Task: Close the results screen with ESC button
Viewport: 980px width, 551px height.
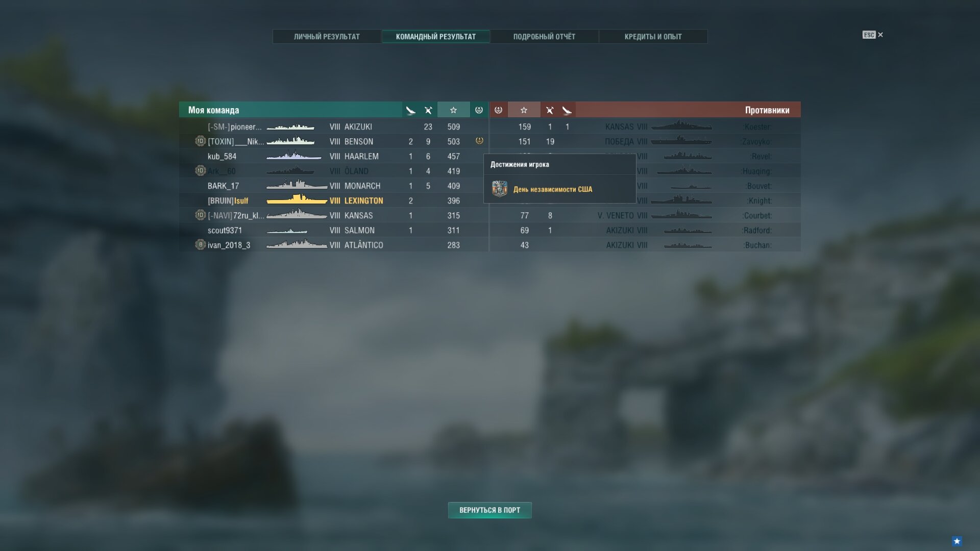Action: (873, 35)
